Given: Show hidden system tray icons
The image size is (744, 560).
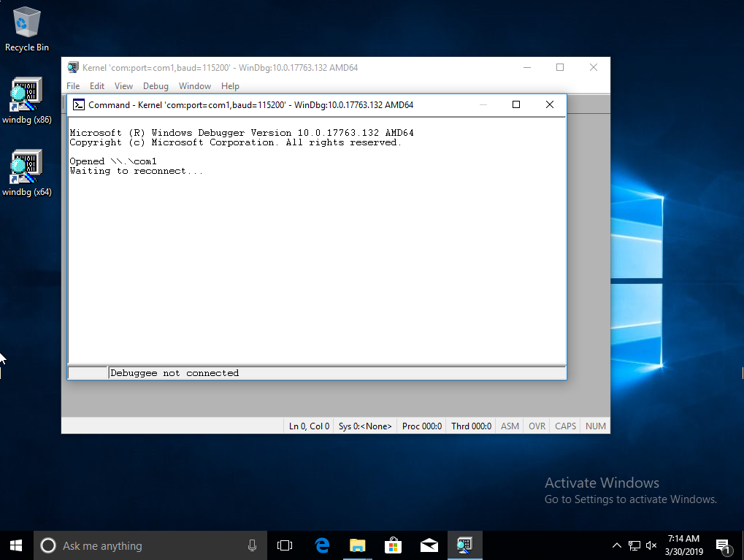Looking at the screenshot, I should click(617, 546).
